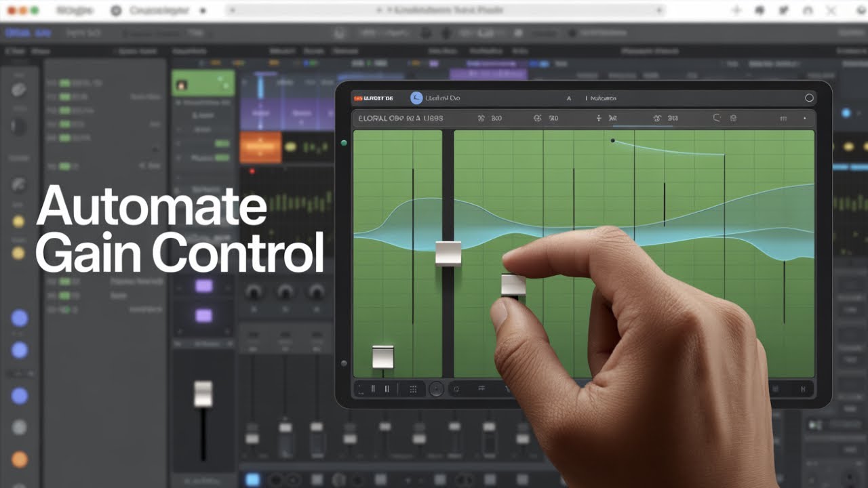Select the white fader handle in the dark gap
Viewport: 868px width, 488px height.
coord(448,253)
